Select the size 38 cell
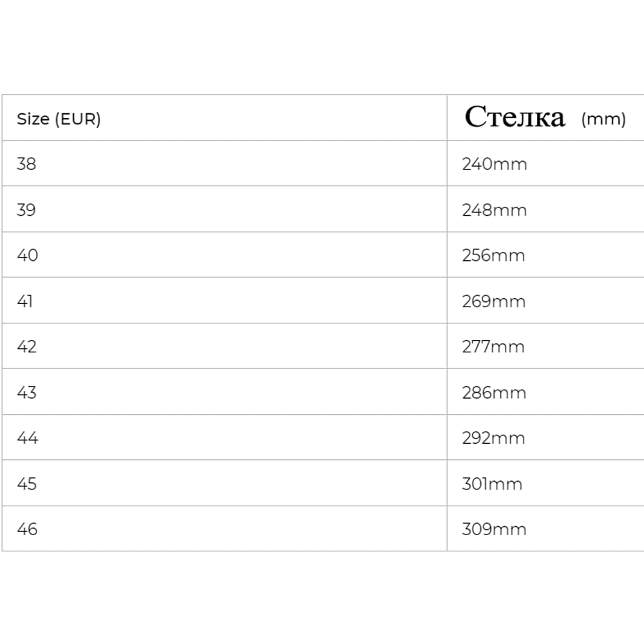This screenshot has height=644, width=644. click(26, 164)
